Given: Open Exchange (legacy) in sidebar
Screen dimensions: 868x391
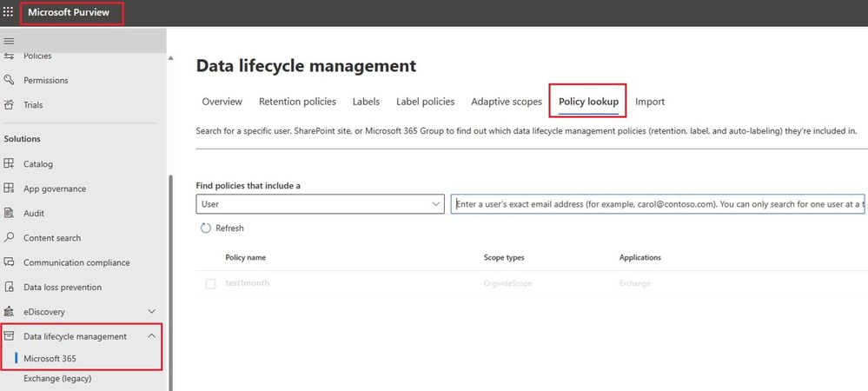Looking at the screenshot, I should click(x=57, y=378).
